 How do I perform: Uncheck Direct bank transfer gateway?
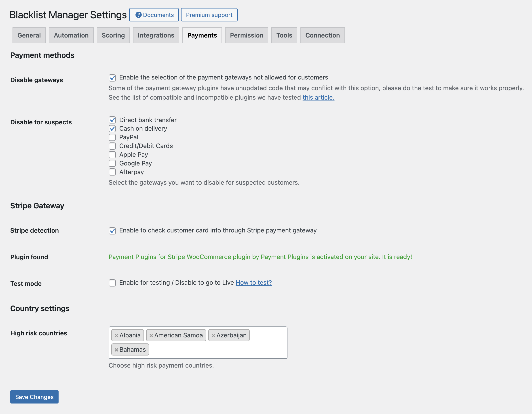click(112, 120)
